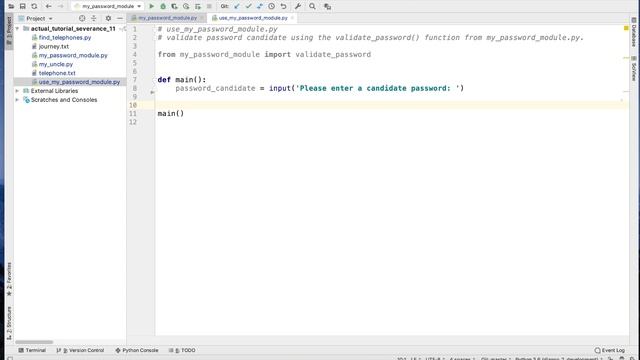This screenshot has height=360, width=640.
Task: Select use_my_password_module.py in the project tree
Action: click(79, 82)
